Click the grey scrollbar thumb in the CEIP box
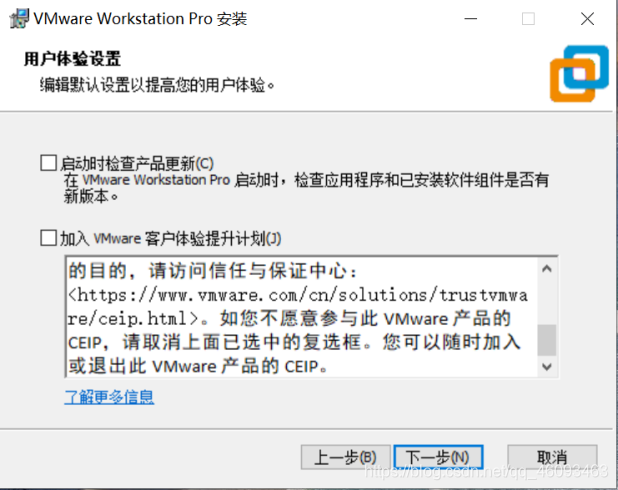 coord(547,340)
